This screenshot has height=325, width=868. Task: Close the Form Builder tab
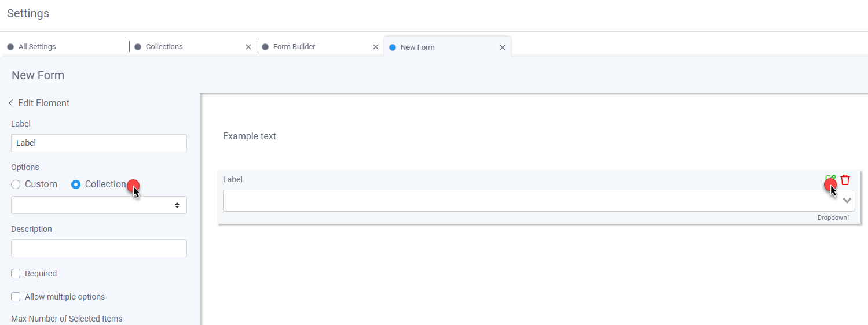click(375, 47)
